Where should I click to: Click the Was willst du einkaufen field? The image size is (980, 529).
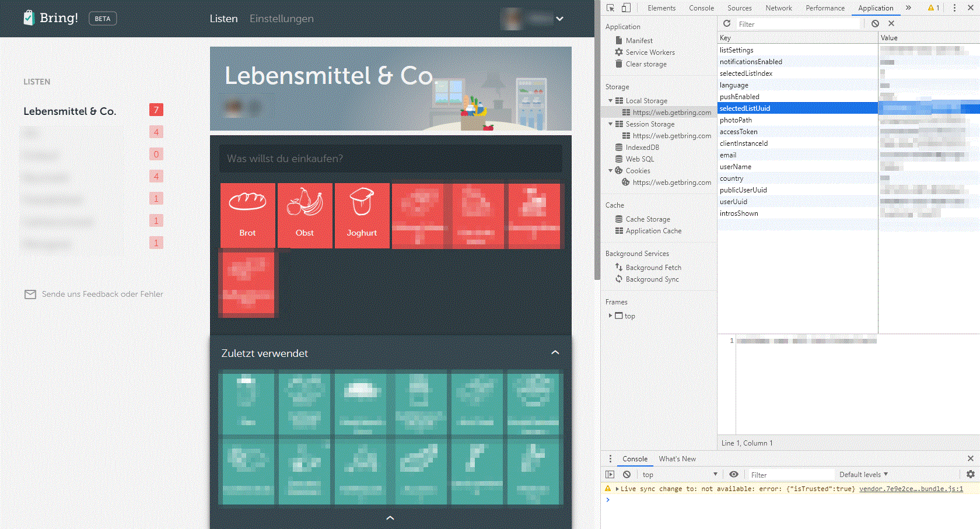(390, 159)
